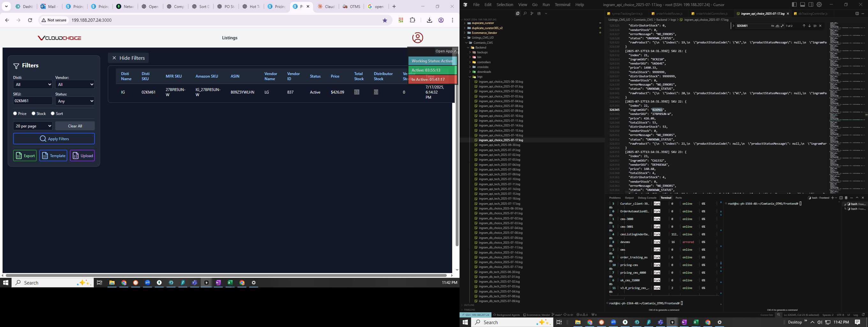Click the Upload button

[82, 156]
